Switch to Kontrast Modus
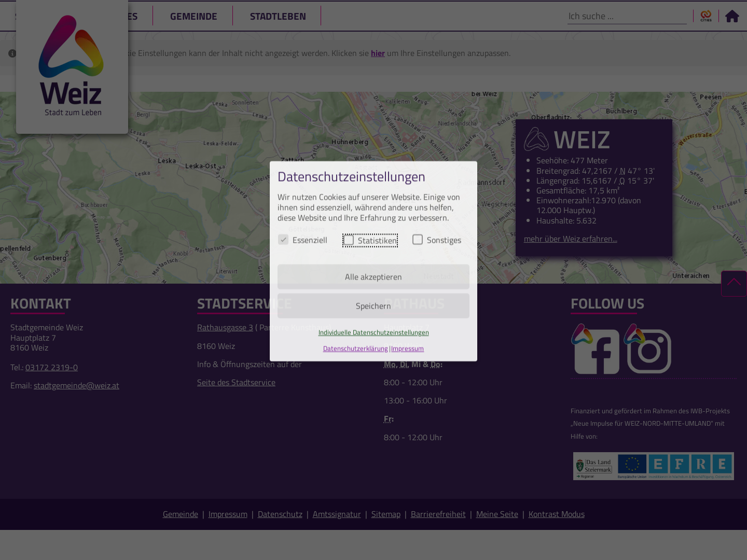Screen dimensions: 747x560 (557, 514)
